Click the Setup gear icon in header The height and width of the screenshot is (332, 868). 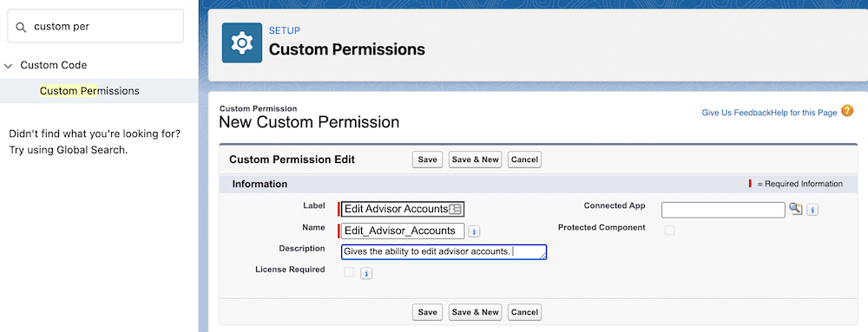click(x=241, y=42)
